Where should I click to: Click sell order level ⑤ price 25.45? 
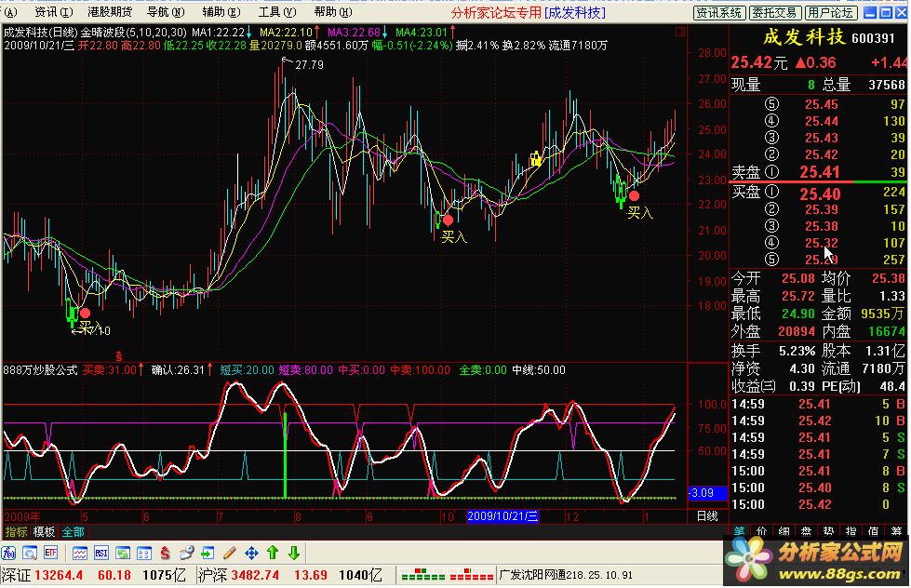coord(821,104)
